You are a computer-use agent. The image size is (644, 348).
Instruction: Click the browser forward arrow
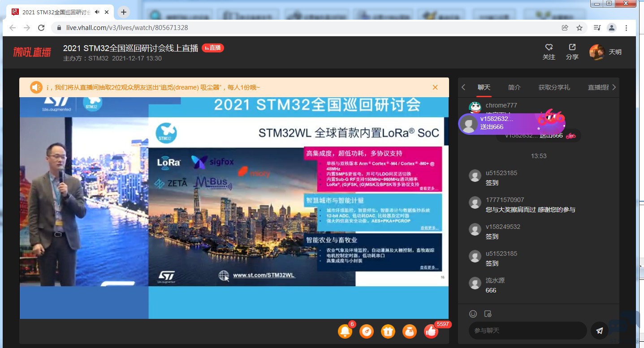[x=27, y=28]
